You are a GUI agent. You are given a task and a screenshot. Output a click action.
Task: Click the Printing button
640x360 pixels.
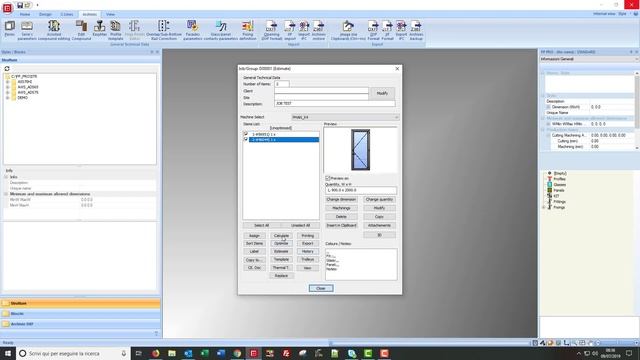308,236
